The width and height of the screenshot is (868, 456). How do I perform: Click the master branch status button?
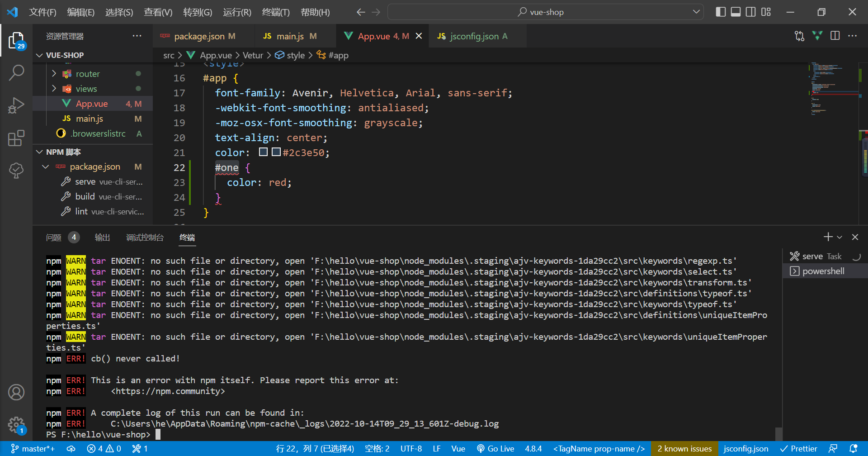click(x=33, y=449)
